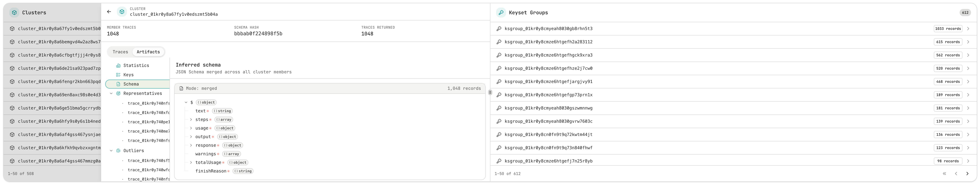Go to previous page of keyset groups
Viewport: 980px width, 185px height.
[956, 174]
